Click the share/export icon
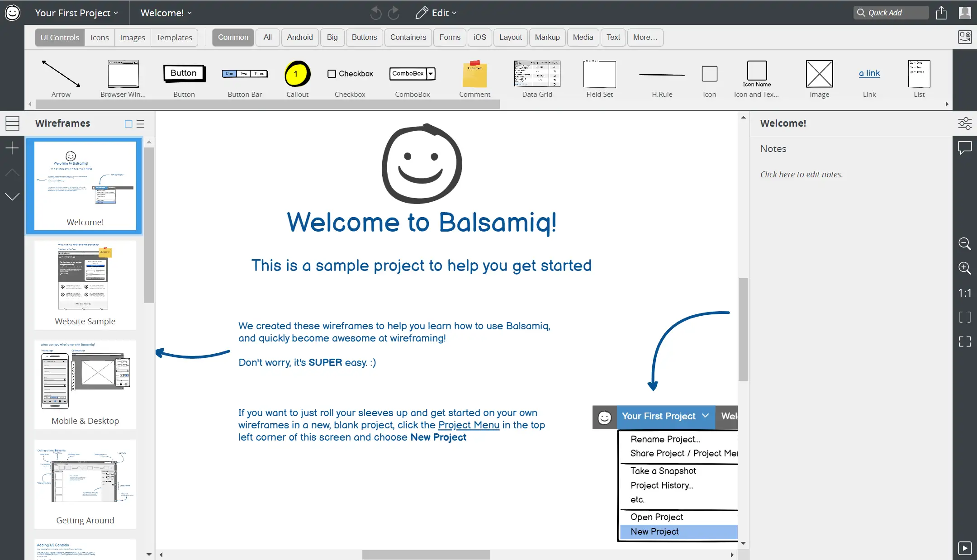 (941, 13)
